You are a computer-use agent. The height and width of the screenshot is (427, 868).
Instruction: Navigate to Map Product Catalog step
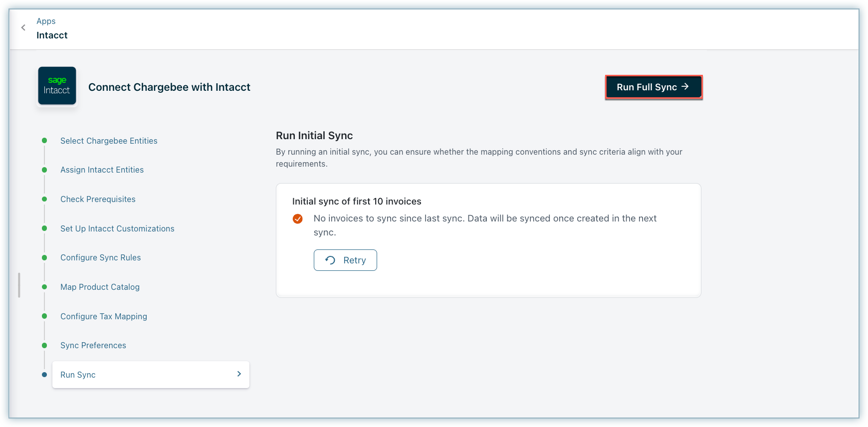100,287
